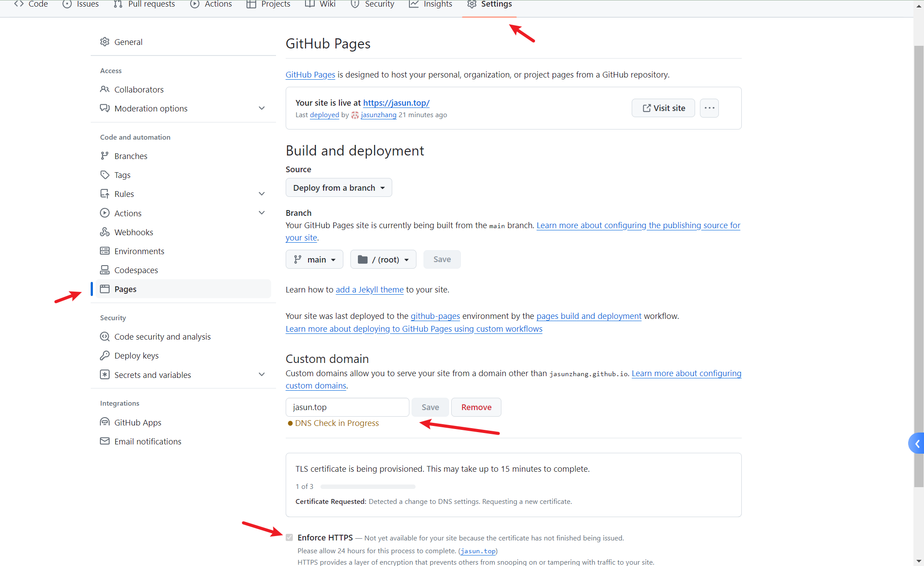924x566 pixels.
Task: Click the jasunzhang user link
Action: [379, 115]
